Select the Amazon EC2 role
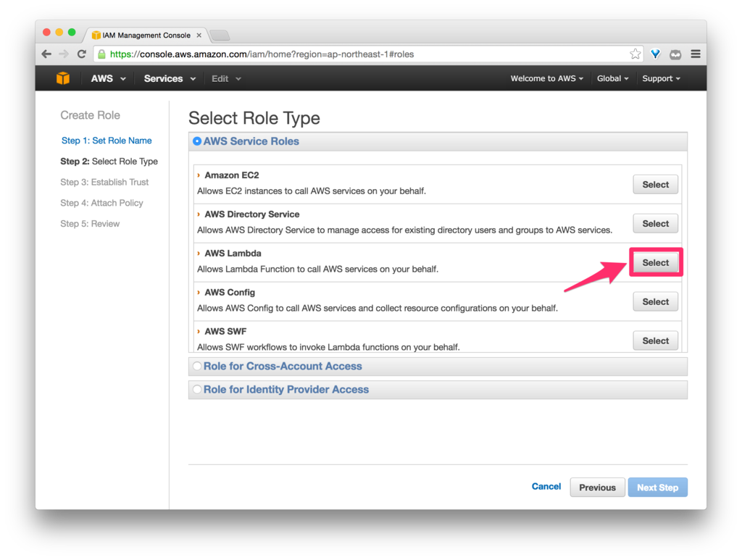The image size is (742, 560). (x=655, y=185)
